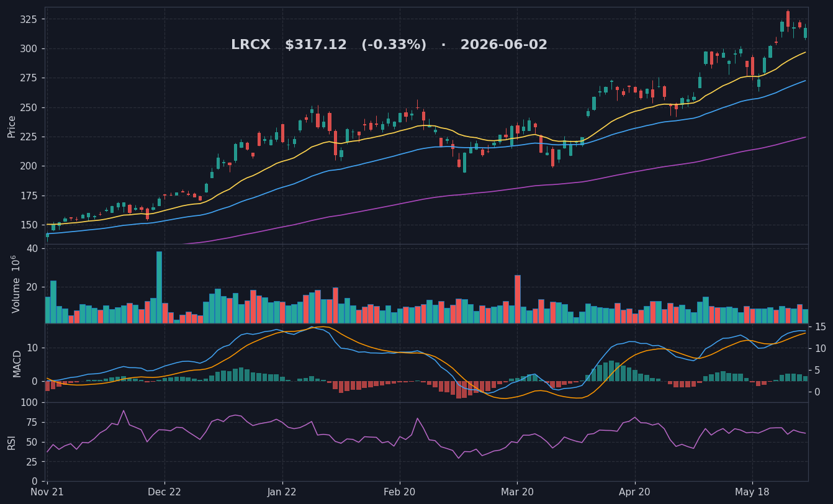Click the 150 tick on the price axis
This screenshot has width=833, height=504.
point(29,225)
